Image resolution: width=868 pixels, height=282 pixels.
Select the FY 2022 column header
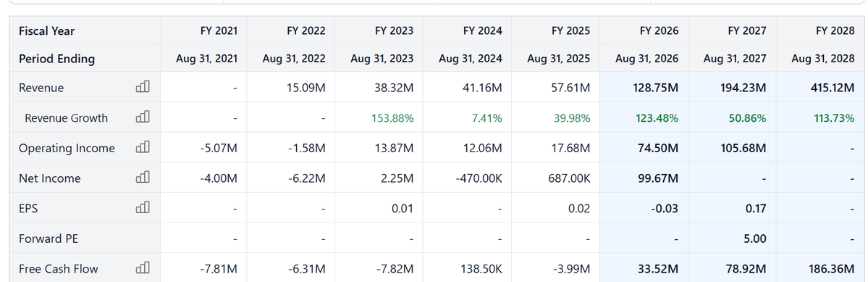click(306, 31)
